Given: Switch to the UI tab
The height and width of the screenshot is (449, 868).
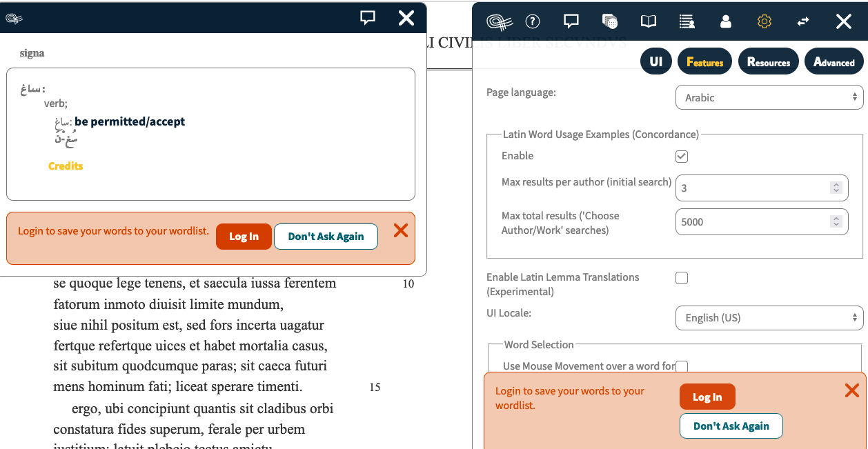Looking at the screenshot, I should (655, 61).
